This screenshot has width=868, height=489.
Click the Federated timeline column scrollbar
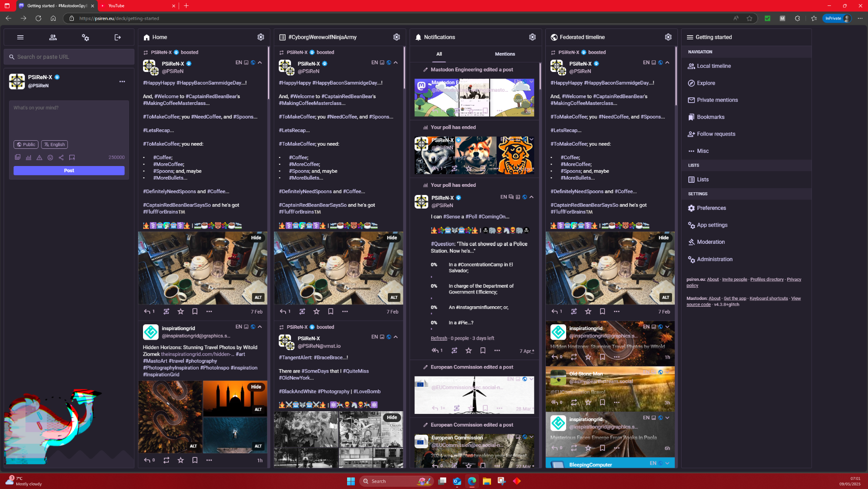tap(676, 76)
